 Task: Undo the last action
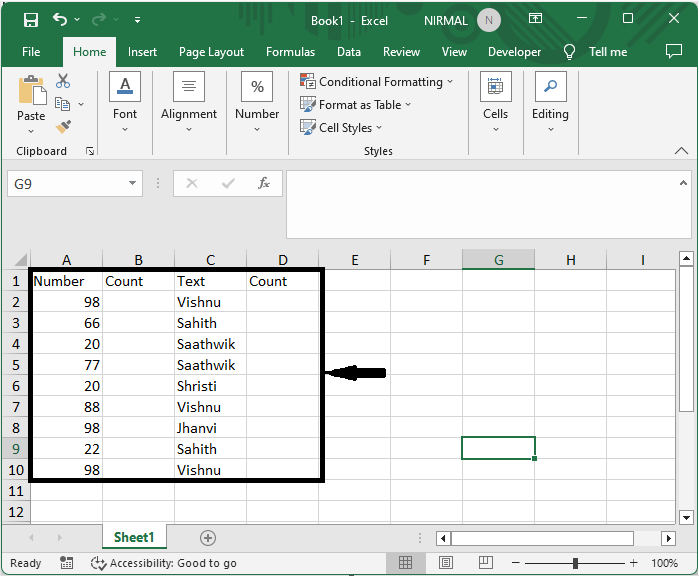(x=60, y=20)
